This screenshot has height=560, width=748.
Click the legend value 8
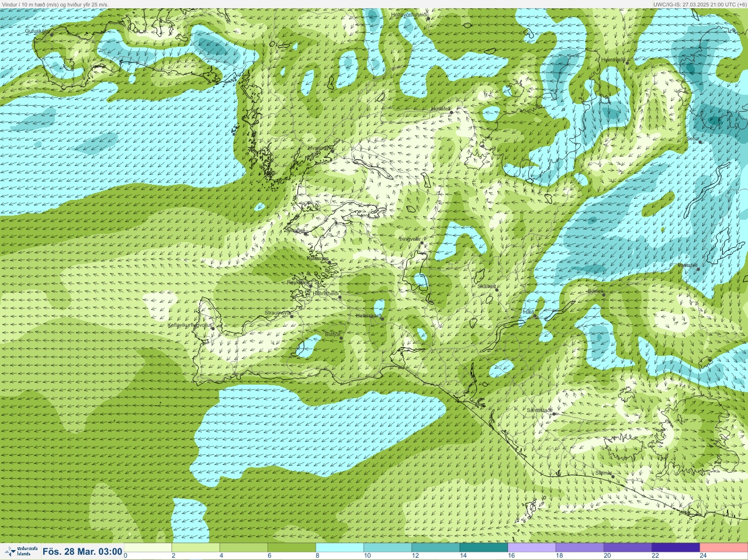[x=317, y=556]
